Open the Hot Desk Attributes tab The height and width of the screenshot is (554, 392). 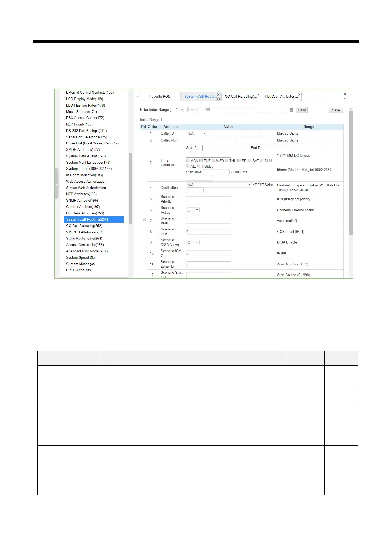point(281,96)
